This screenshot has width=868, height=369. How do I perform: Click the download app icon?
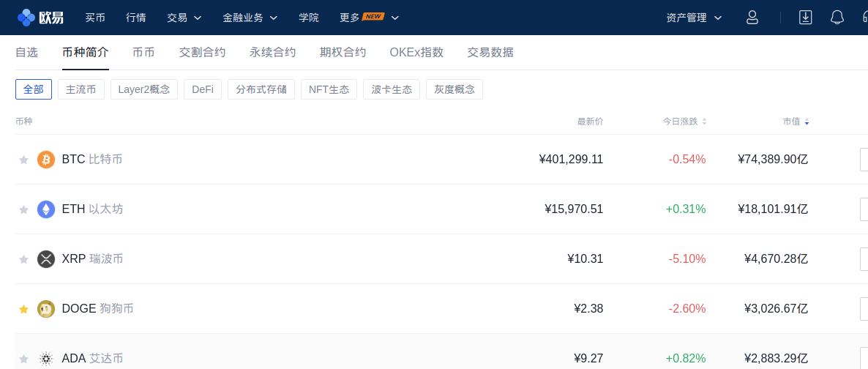805,17
